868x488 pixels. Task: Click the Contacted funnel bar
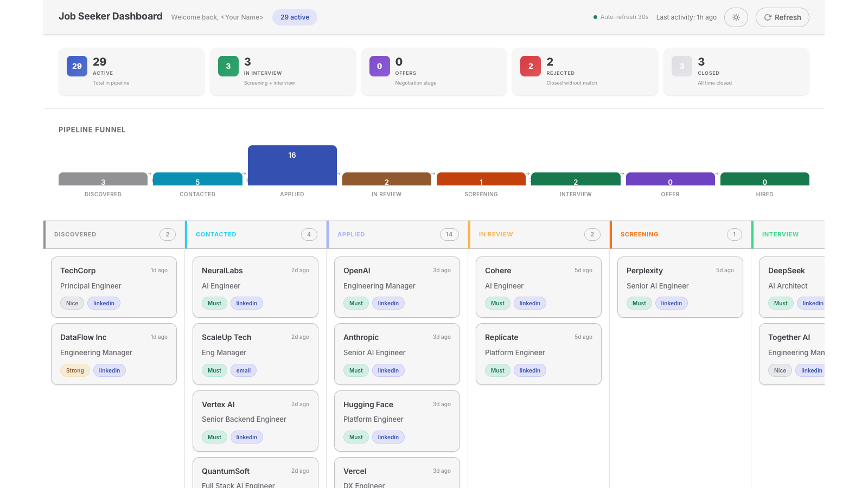(x=197, y=179)
